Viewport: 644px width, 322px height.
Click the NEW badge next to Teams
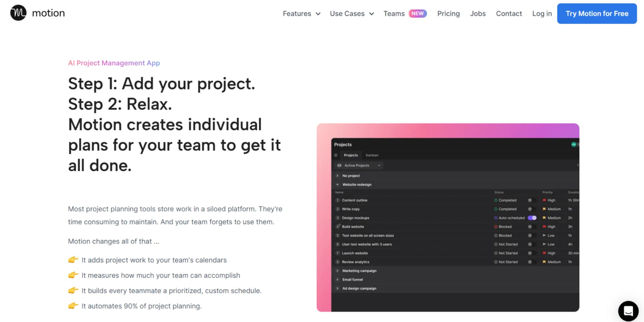(x=417, y=13)
